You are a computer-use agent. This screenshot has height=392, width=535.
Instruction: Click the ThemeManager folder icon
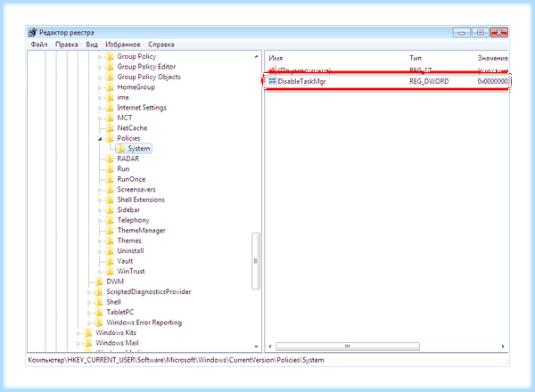tap(110, 231)
